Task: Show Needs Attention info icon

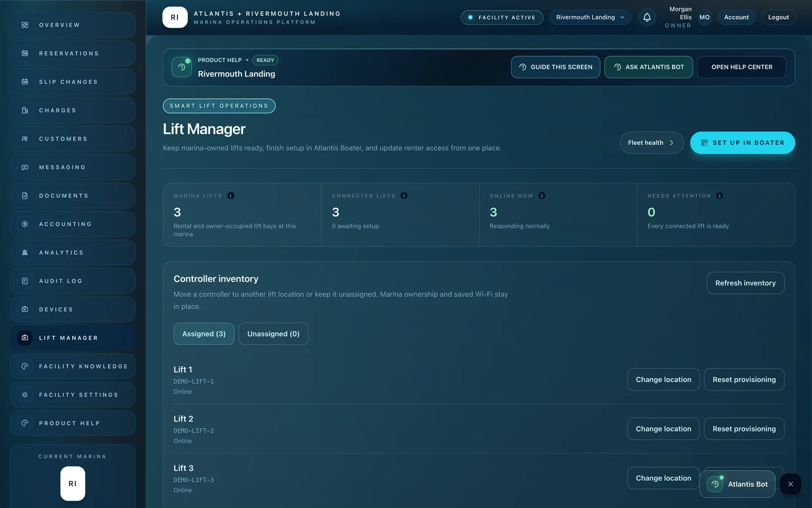Action: [x=719, y=195]
